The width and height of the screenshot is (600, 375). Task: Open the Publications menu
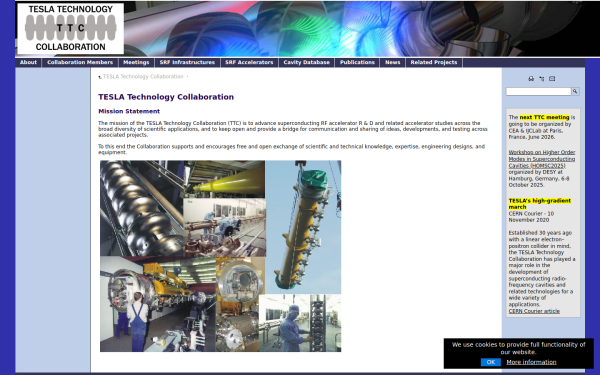click(x=357, y=62)
